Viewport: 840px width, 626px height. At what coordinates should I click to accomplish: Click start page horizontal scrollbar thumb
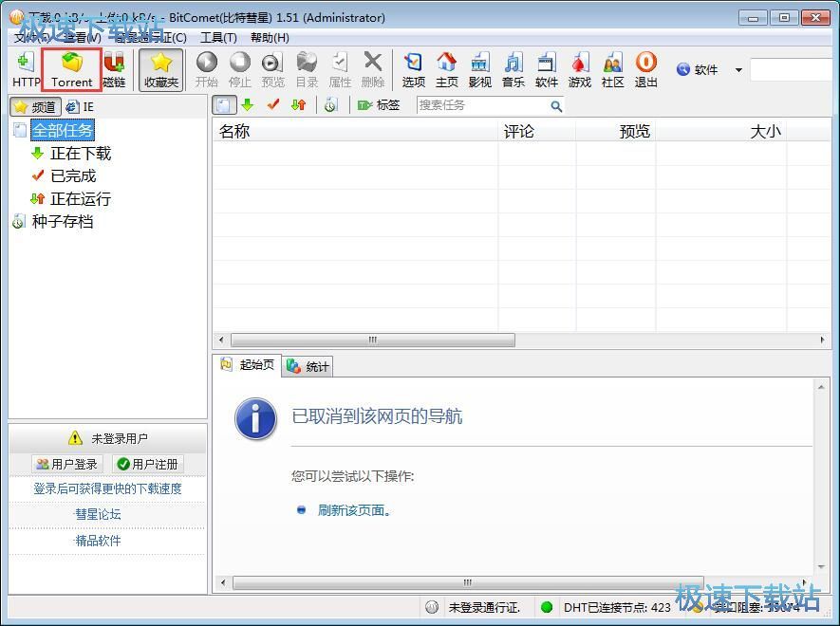tap(467, 582)
